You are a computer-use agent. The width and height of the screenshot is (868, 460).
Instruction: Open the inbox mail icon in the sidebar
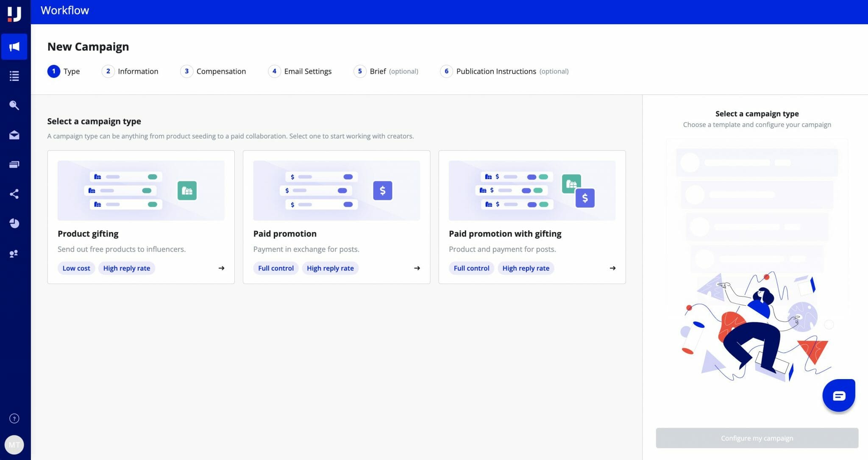tap(14, 135)
